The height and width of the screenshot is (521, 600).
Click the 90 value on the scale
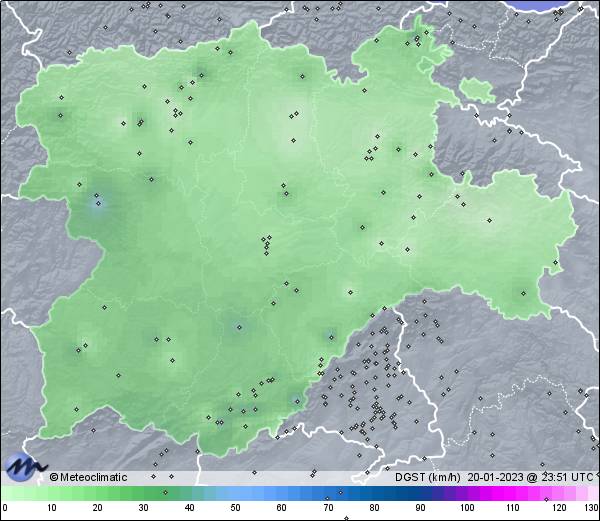[x=420, y=508]
